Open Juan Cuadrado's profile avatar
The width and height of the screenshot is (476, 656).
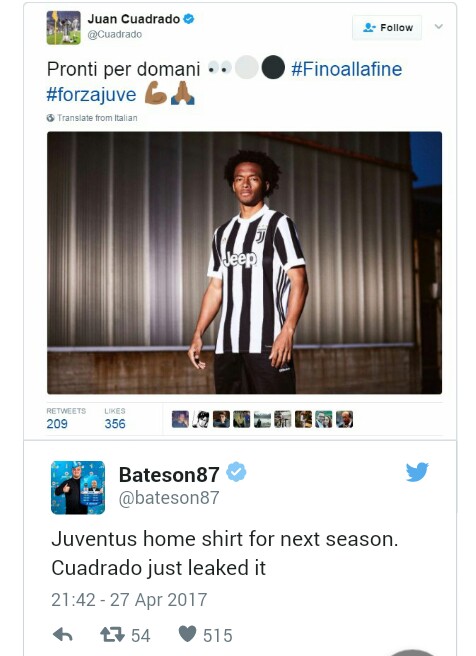[x=64, y=28]
